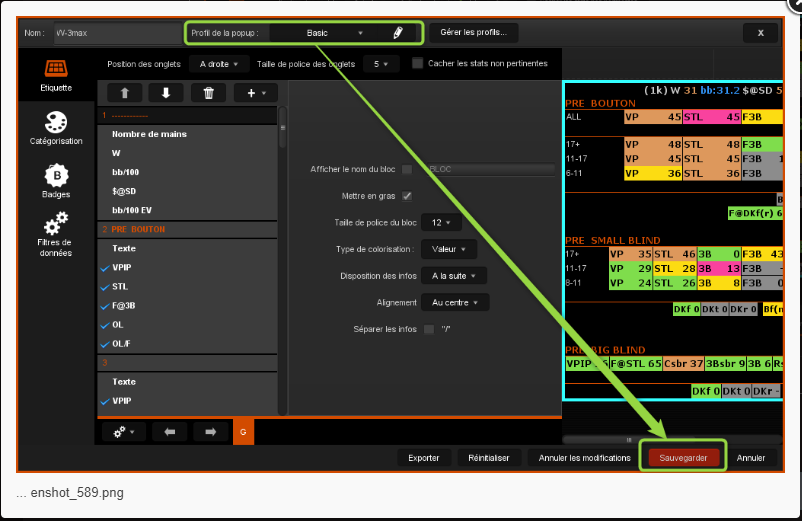The height and width of the screenshot is (521, 802).
Task: Open the Etiquette section in sidebar
Action: (56, 75)
